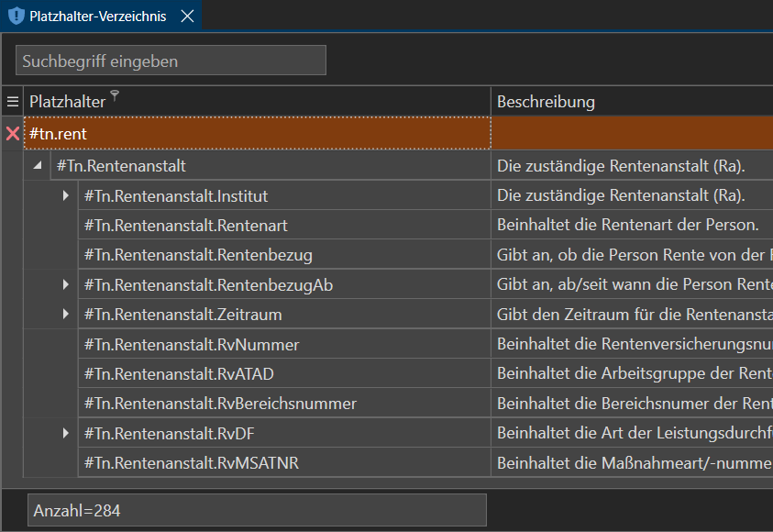Viewport: 773px width, 532px height.
Task: Expand the #Tn.Rentenanstalt.Institut node
Action: tap(65, 196)
